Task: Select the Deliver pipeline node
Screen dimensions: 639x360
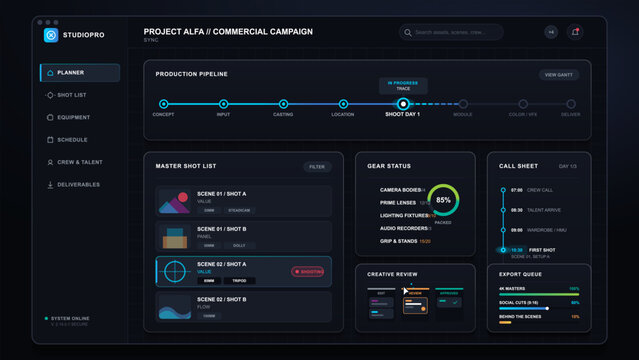Action: point(571,104)
